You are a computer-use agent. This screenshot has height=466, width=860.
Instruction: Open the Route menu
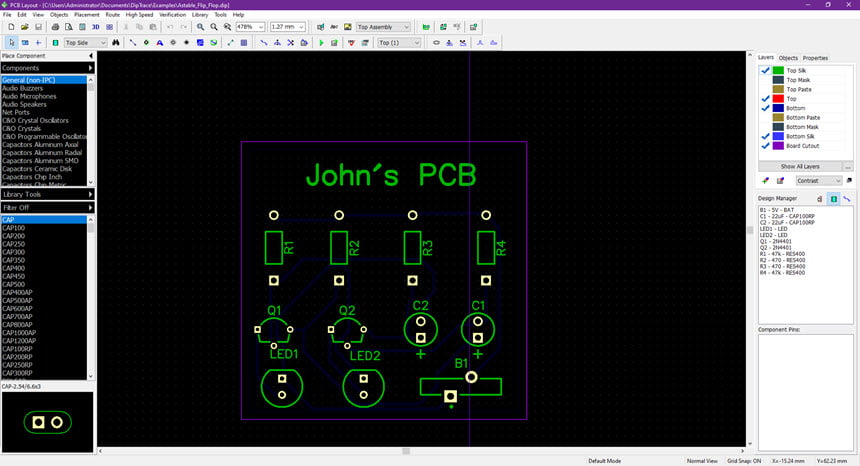point(112,15)
